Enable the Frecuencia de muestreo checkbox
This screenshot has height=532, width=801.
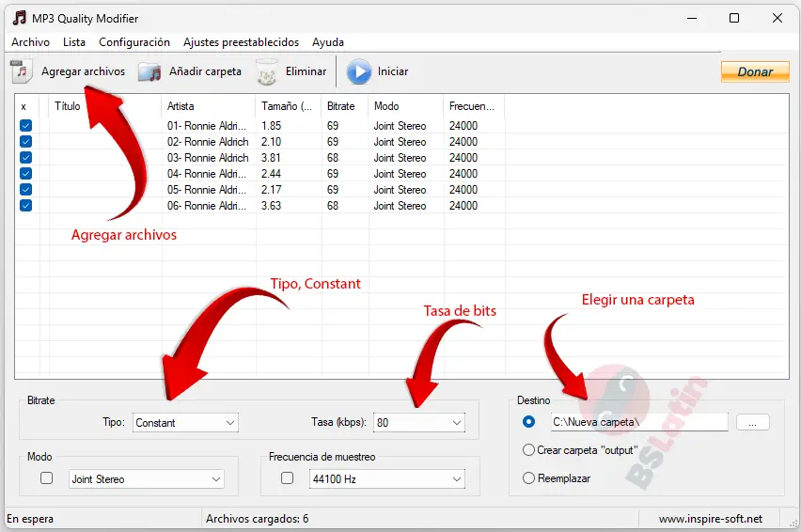[x=287, y=477]
